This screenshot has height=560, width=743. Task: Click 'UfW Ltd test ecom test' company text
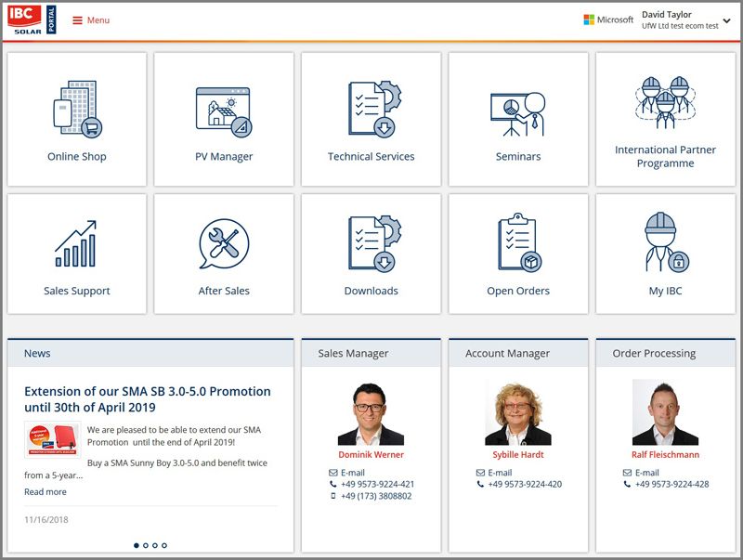coord(680,26)
